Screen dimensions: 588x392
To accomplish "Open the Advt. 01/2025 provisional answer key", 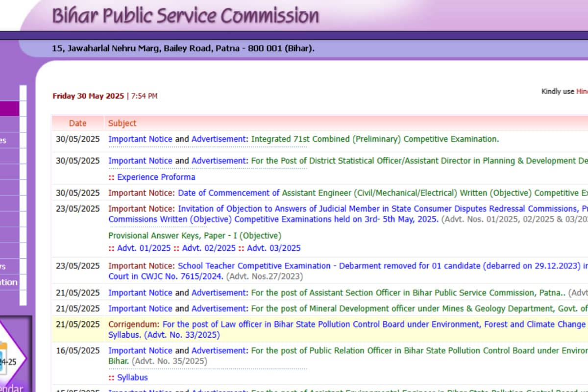I will point(144,248).
